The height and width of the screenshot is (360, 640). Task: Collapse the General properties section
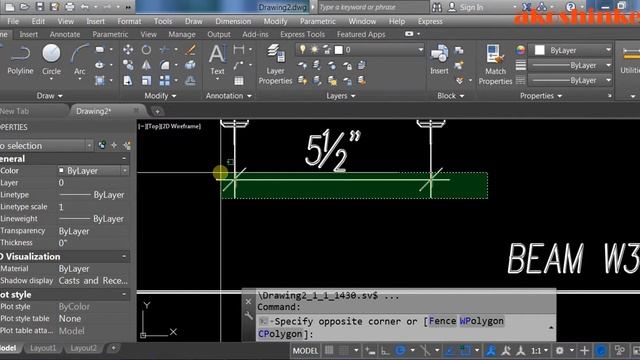click(124, 158)
